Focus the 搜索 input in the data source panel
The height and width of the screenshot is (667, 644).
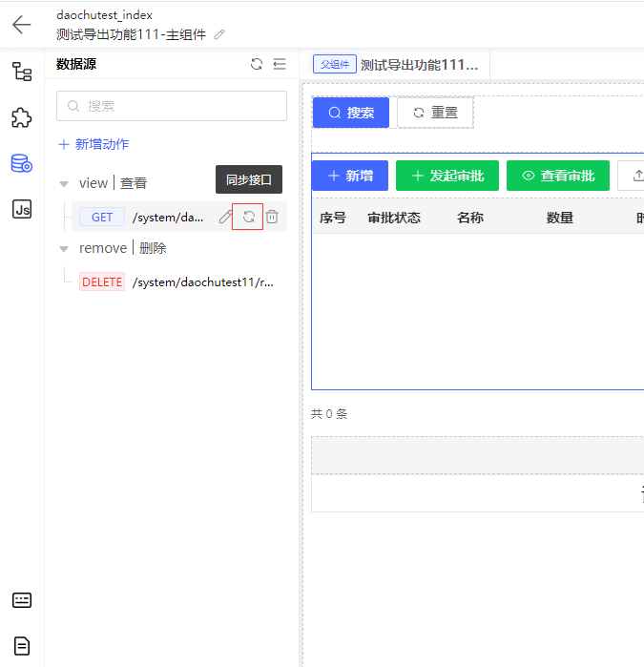tap(172, 106)
